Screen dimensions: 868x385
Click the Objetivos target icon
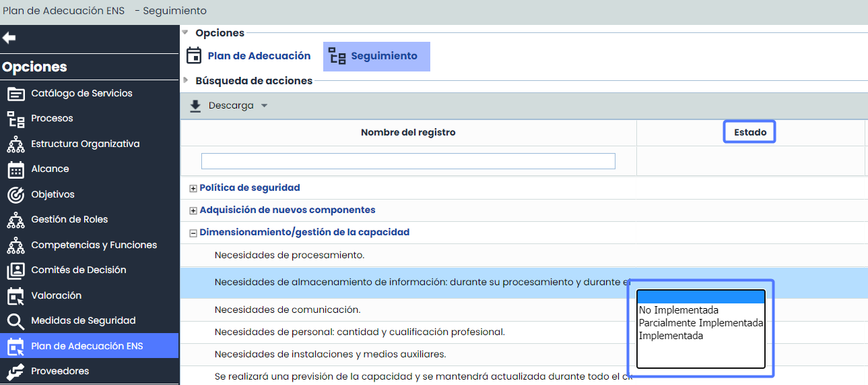tap(15, 195)
